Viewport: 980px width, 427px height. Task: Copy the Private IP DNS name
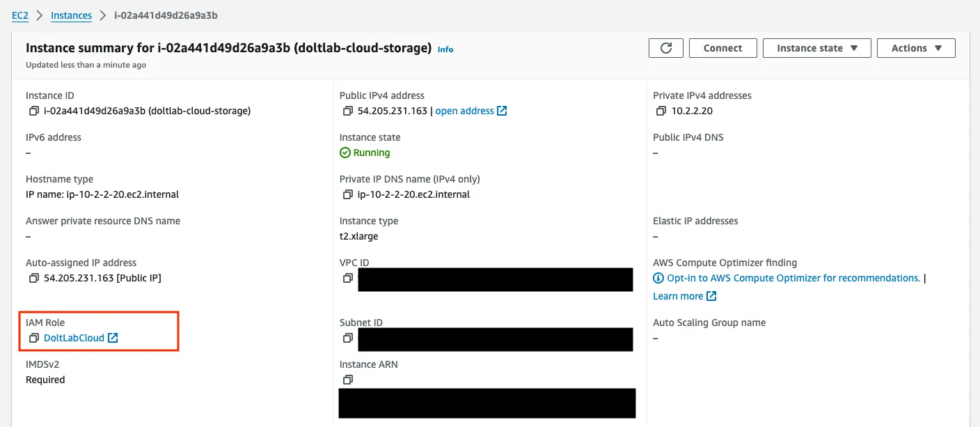tap(347, 194)
